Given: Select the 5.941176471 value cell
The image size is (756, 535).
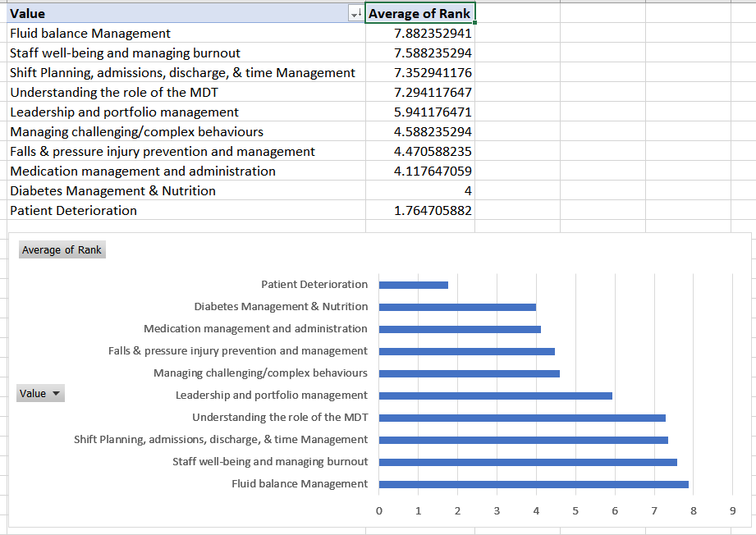Looking at the screenshot, I should pyautogui.click(x=420, y=112).
